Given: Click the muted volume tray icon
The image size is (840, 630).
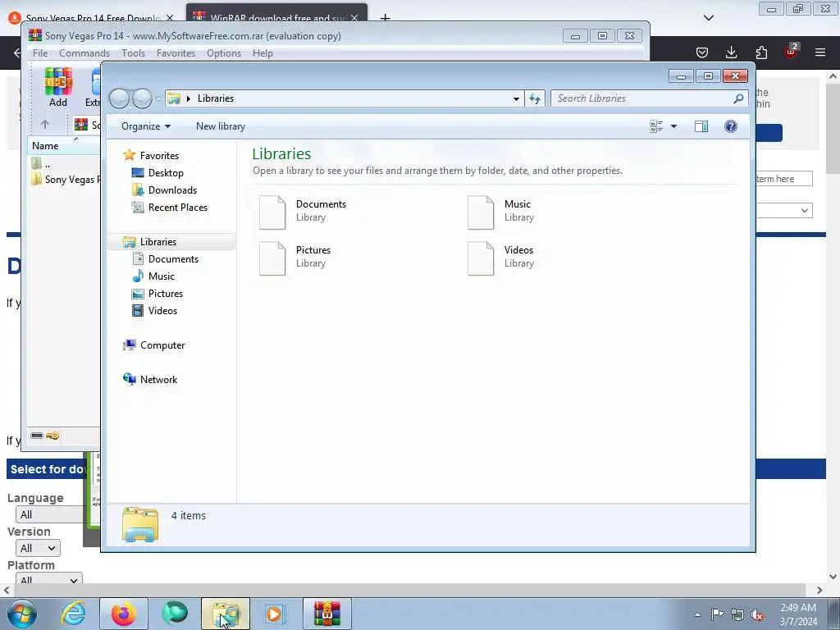Looking at the screenshot, I should pyautogui.click(x=757, y=614).
